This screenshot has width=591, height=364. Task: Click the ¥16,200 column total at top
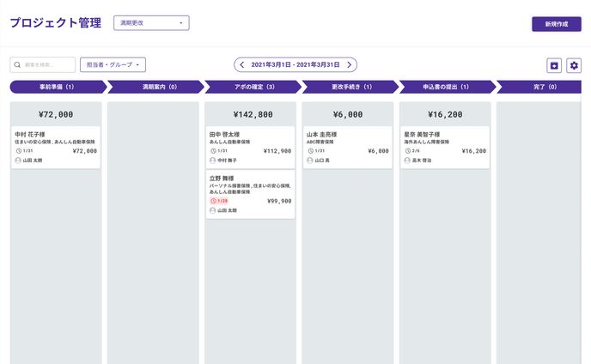[445, 114]
